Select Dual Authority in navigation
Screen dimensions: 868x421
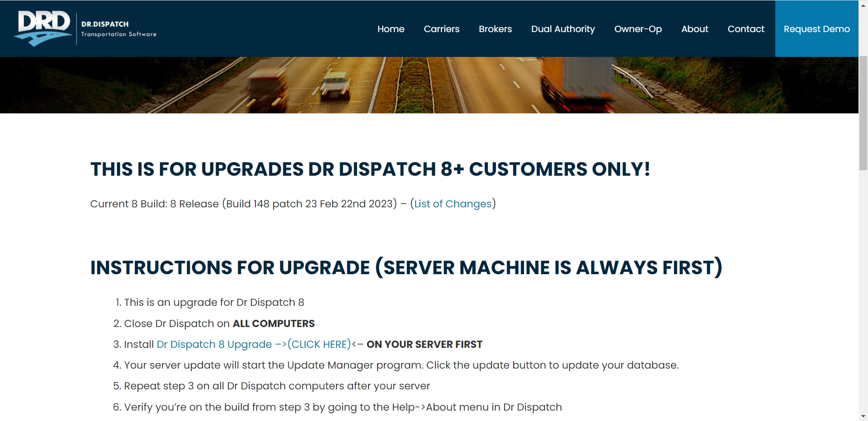563,29
